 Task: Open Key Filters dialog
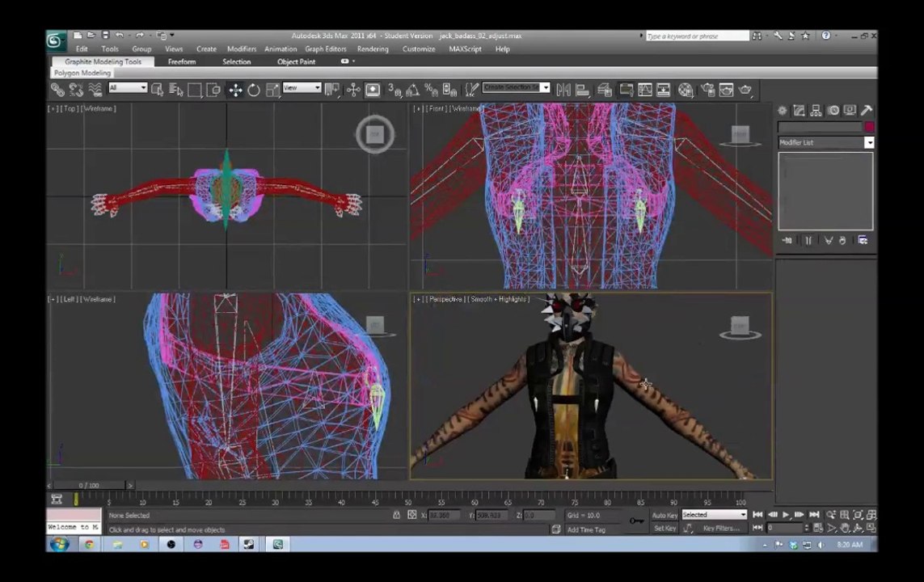721,529
